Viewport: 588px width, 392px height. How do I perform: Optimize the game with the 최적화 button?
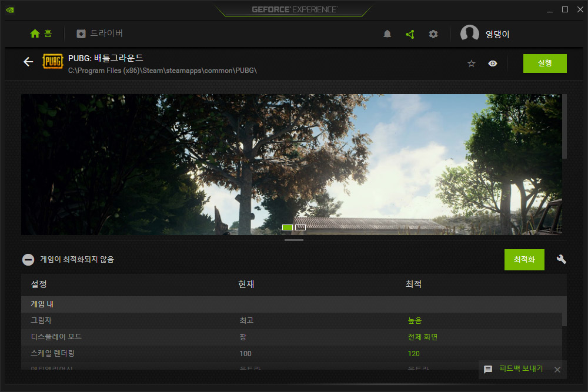[524, 260]
